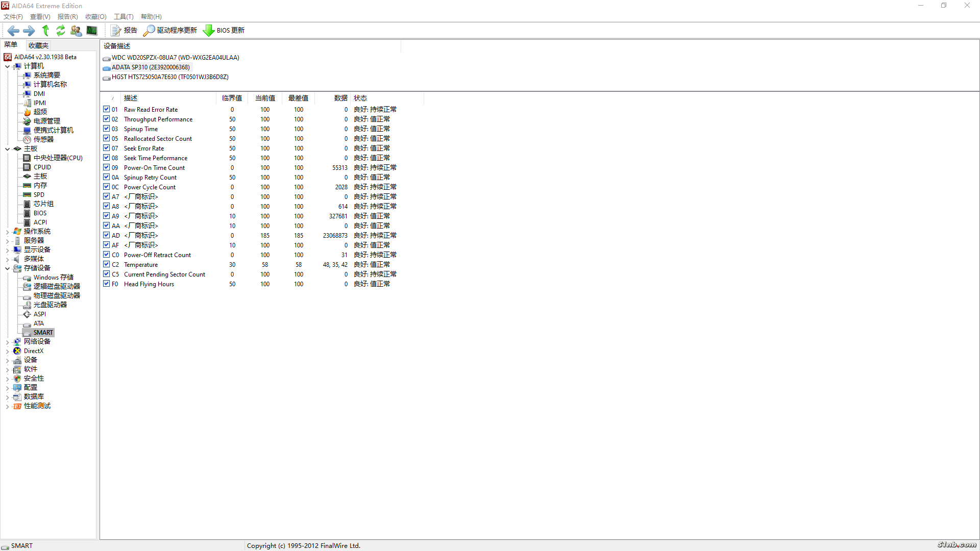Click the Back navigation arrow icon
Screen dimensions: 980x551
point(13,31)
